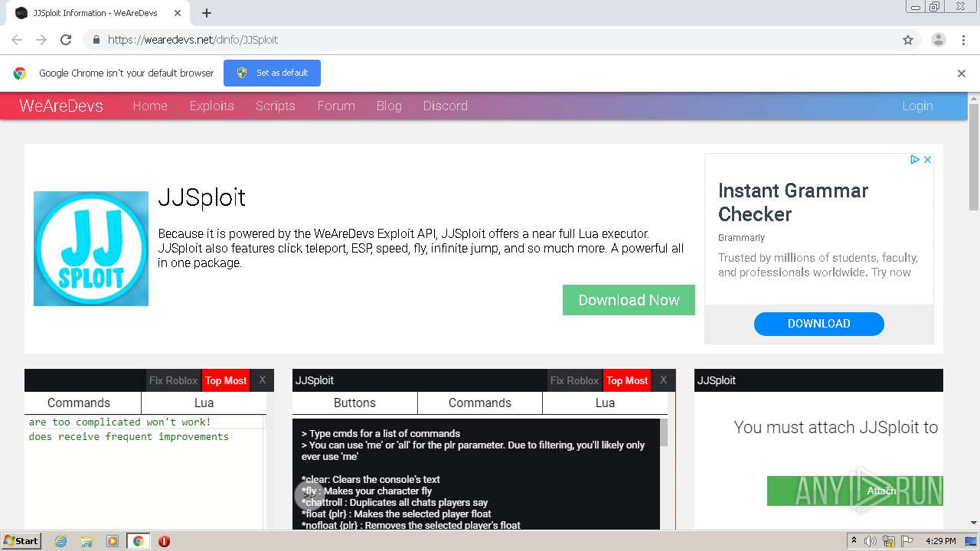Click 'You must attach JJSploit to' text

click(836, 428)
